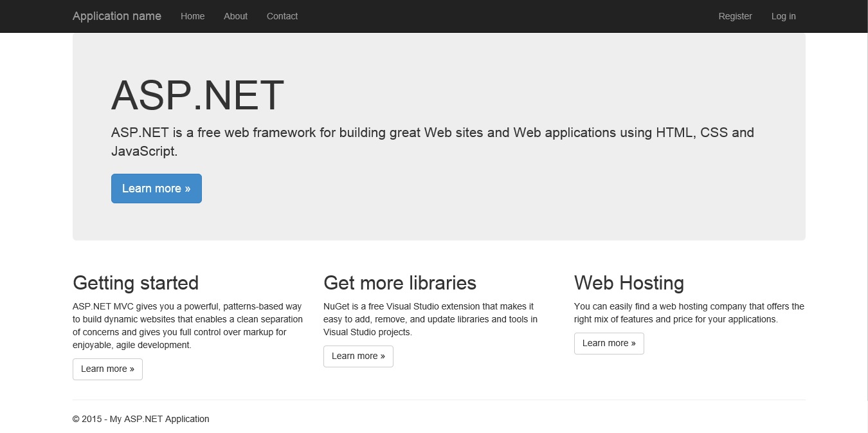Click Learn more under Web Hosting
Screen dimensions: 868x433
609,343
